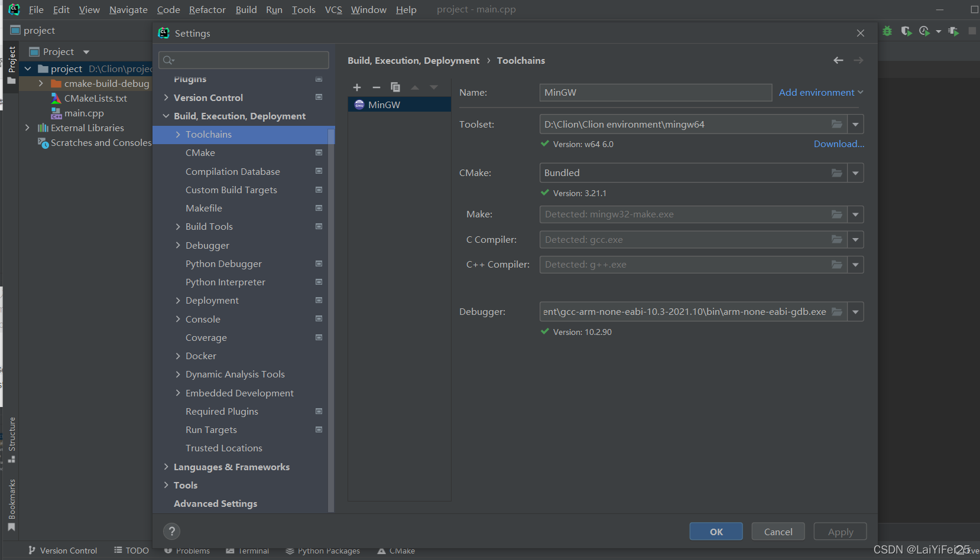This screenshot has width=980, height=560.
Task: Open Make dropdown arrow
Action: pos(855,214)
